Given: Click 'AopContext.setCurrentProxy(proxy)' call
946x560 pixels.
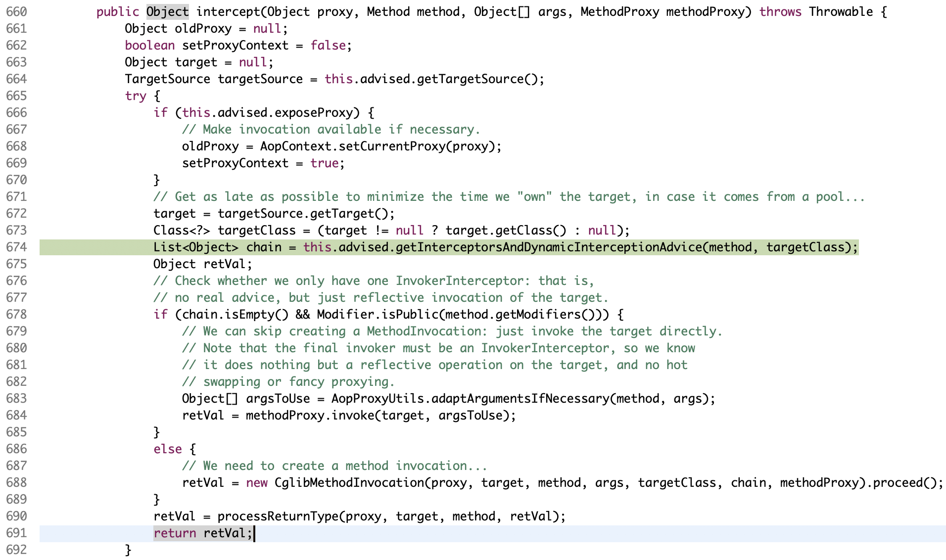Looking at the screenshot, I should click(377, 146).
